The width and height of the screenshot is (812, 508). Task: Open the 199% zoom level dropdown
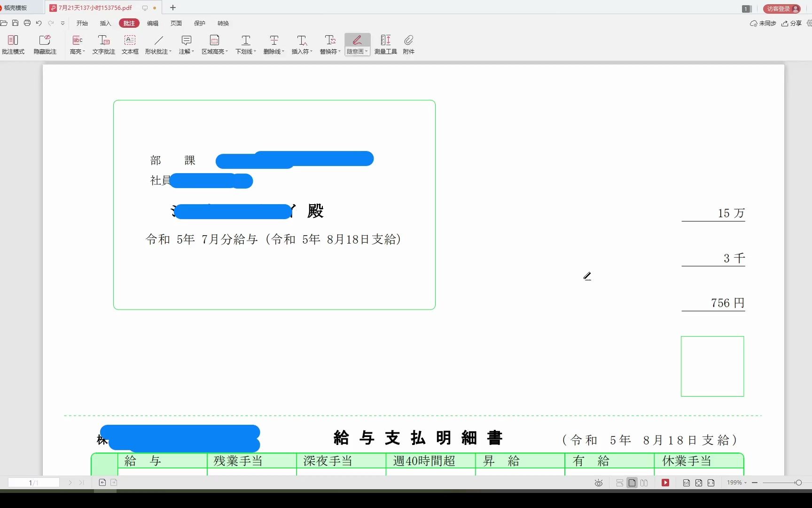(736, 483)
